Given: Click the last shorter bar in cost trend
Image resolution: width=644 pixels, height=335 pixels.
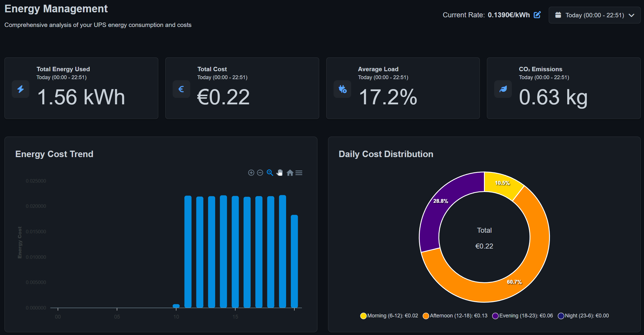Looking at the screenshot, I should (294, 261).
